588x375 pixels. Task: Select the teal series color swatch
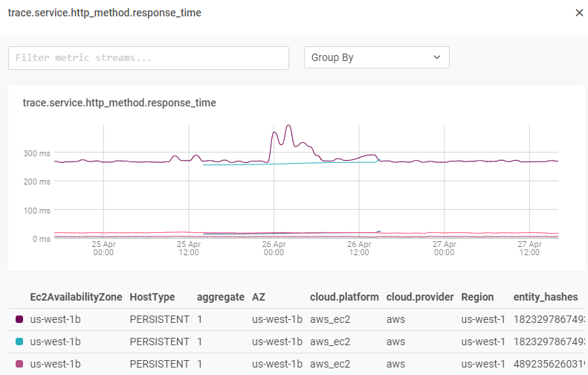(x=19, y=342)
